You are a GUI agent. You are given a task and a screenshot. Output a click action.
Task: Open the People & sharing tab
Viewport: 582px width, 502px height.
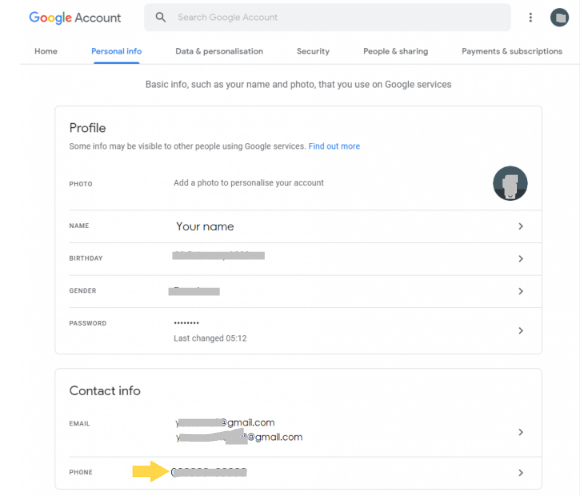[396, 51]
